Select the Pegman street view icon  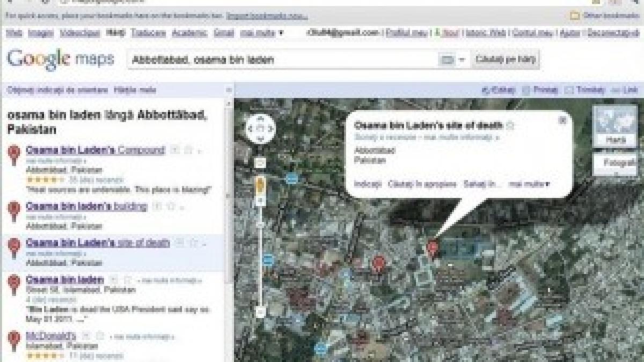[x=261, y=186]
